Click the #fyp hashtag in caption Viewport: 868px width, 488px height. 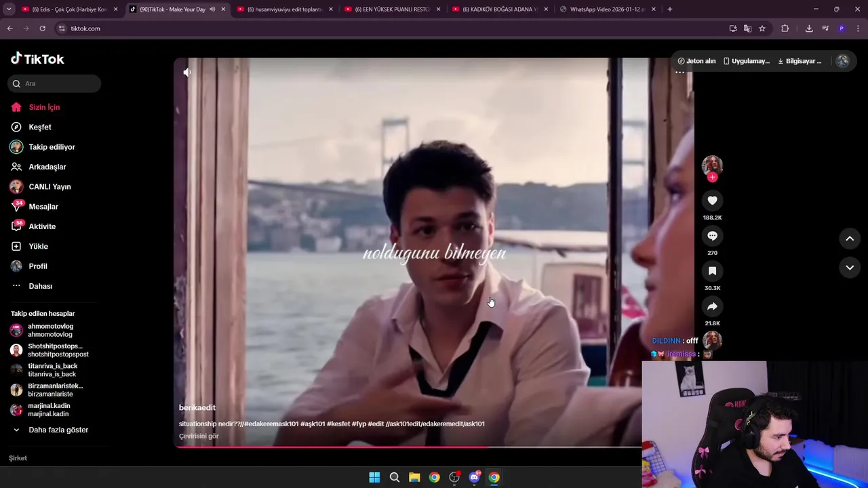(359, 424)
